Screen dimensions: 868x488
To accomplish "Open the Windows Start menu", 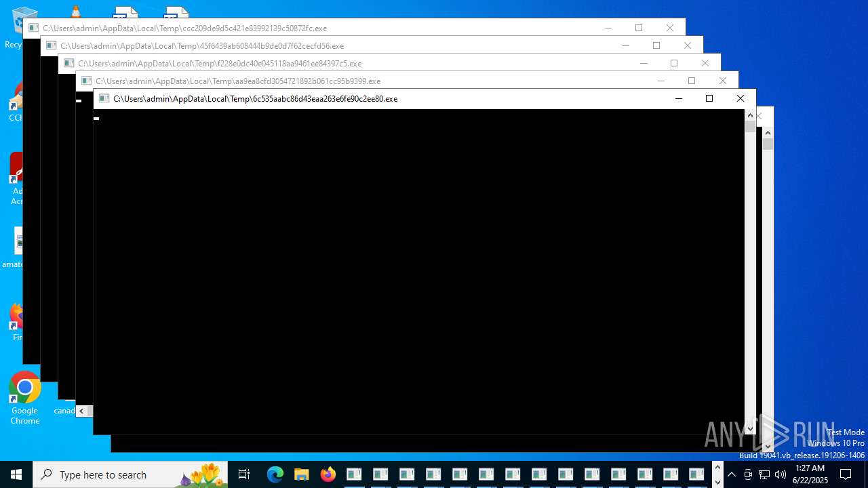I will [x=16, y=474].
